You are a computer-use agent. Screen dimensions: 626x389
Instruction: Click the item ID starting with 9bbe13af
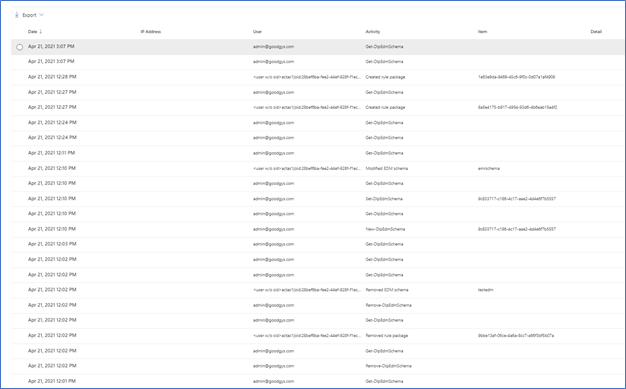click(516, 335)
